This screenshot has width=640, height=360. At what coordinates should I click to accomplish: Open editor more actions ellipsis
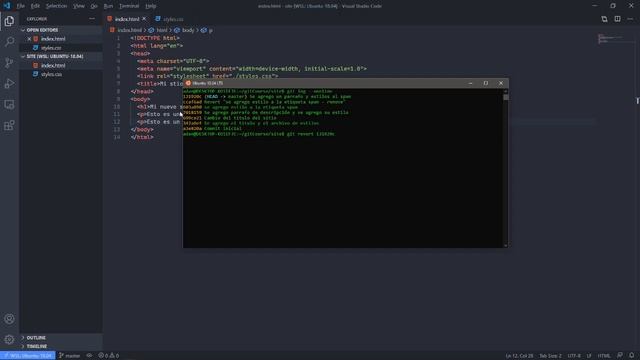click(630, 19)
